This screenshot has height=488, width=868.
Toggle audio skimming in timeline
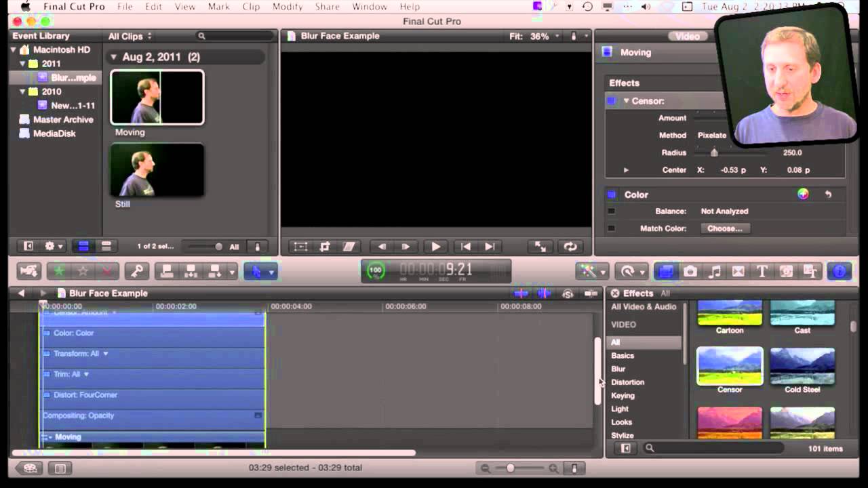click(544, 293)
